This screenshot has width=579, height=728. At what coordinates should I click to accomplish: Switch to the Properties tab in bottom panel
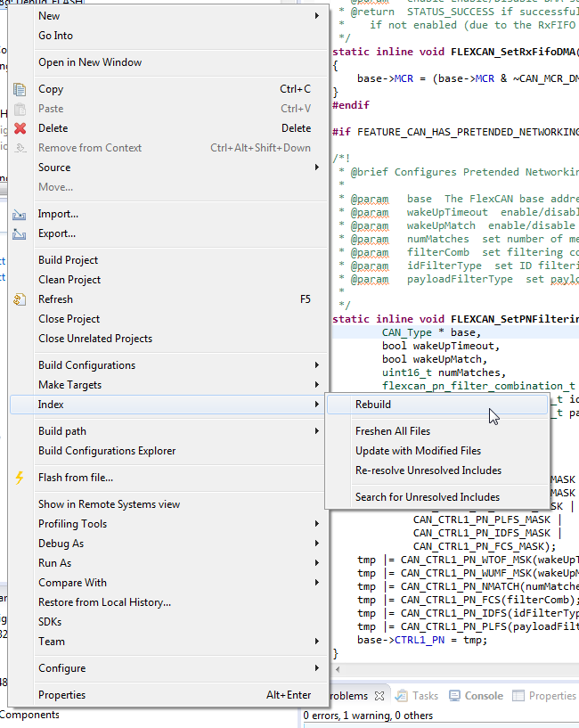click(544, 696)
